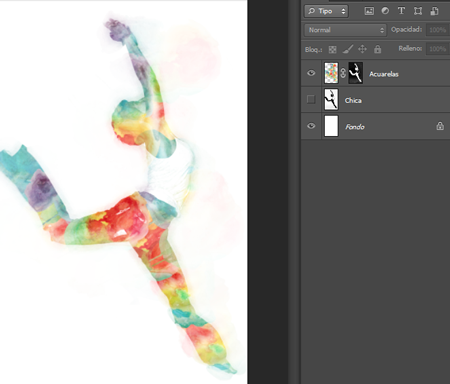The width and height of the screenshot is (450, 384).
Task: Select the adjustment layer filter icon
Action: pyautogui.click(x=385, y=11)
